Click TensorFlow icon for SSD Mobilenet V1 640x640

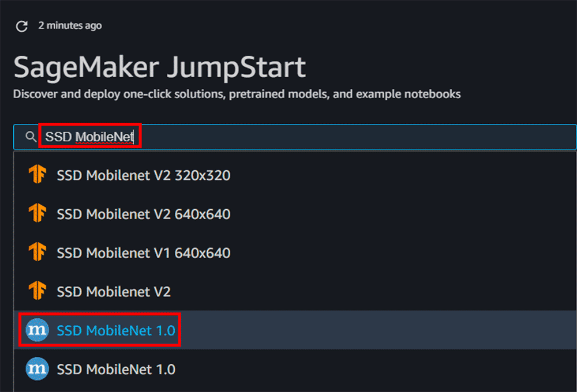coord(37,252)
